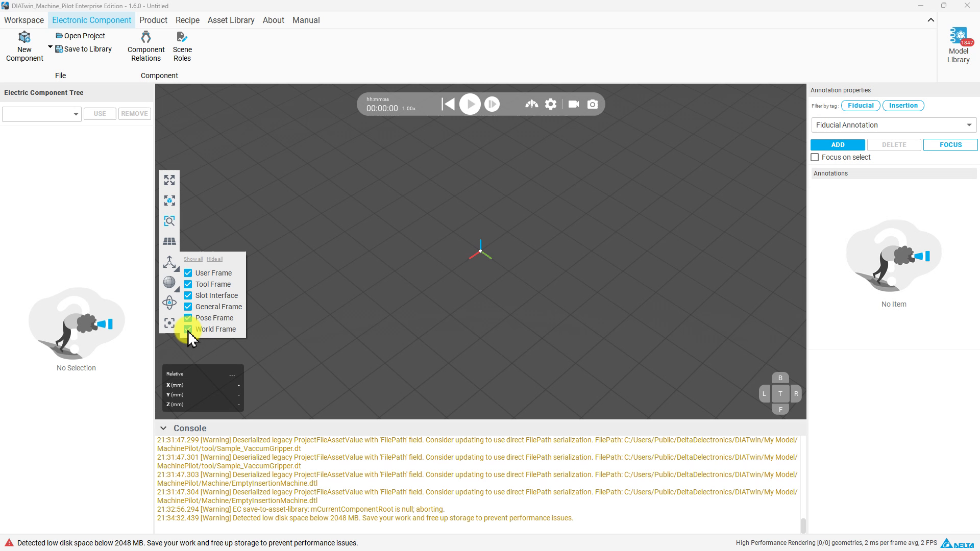The width and height of the screenshot is (980, 551).
Task: Toggle the Fiducial tag filter
Action: [861, 106]
